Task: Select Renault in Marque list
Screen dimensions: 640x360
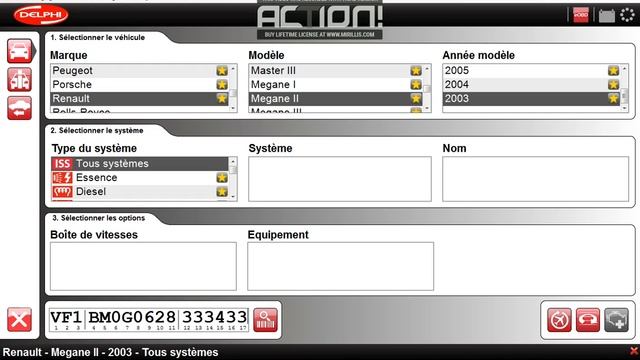Action: (x=140, y=98)
